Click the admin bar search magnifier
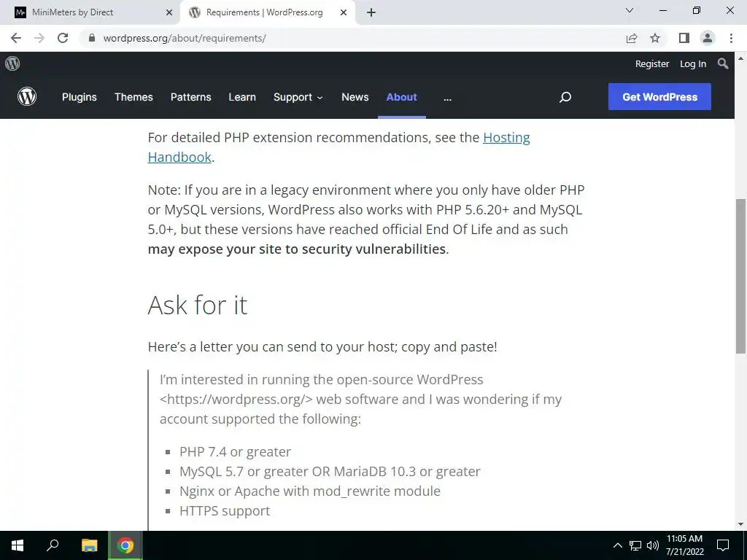747x560 pixels. [723, 63]
